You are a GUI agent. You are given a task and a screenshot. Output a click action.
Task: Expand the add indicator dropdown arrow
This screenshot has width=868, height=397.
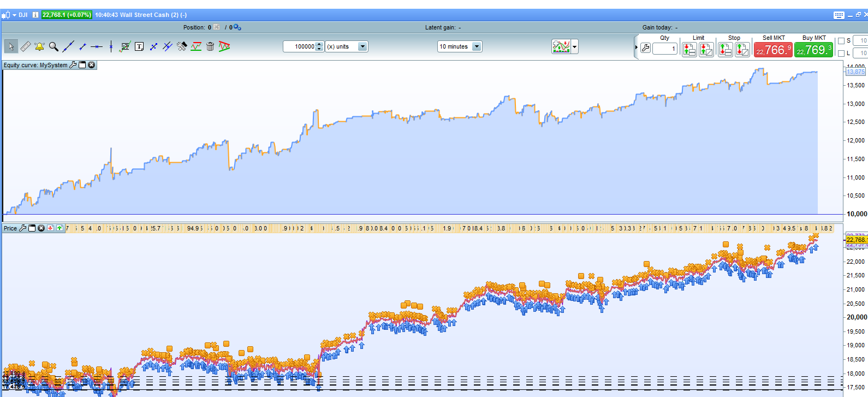pyautogui.click(x=574, y=47)
